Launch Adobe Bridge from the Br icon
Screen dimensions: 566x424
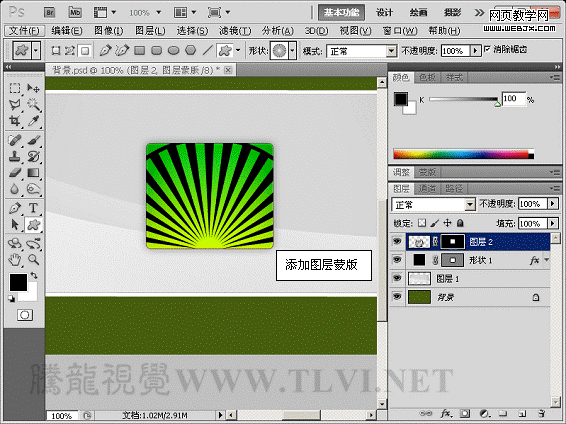[x=49, y=13]
